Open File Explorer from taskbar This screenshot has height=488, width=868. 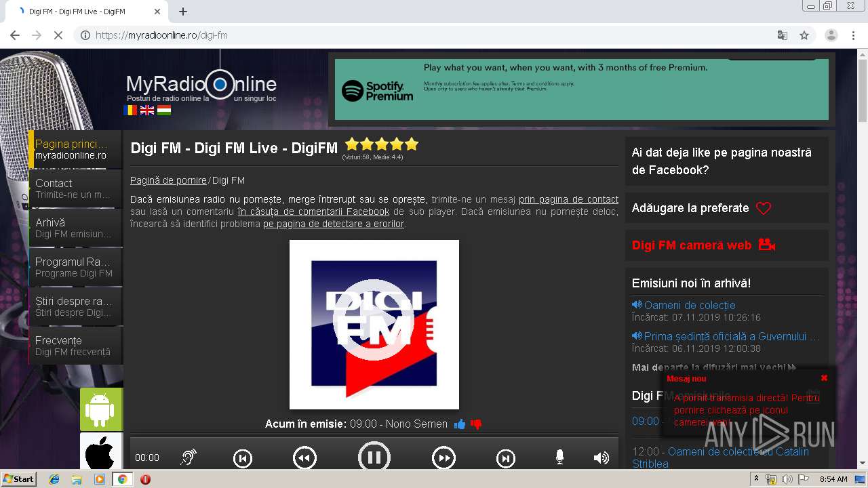[x=77, y=479]
